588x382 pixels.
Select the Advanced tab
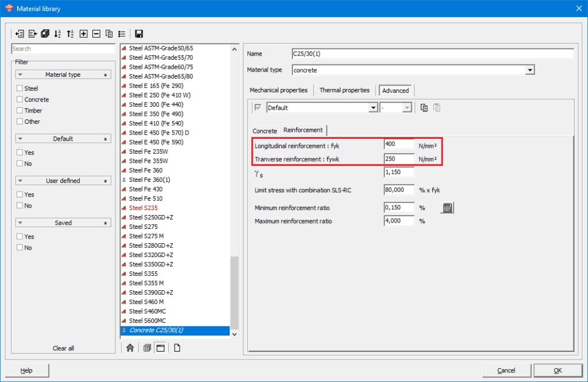[396, 91]
